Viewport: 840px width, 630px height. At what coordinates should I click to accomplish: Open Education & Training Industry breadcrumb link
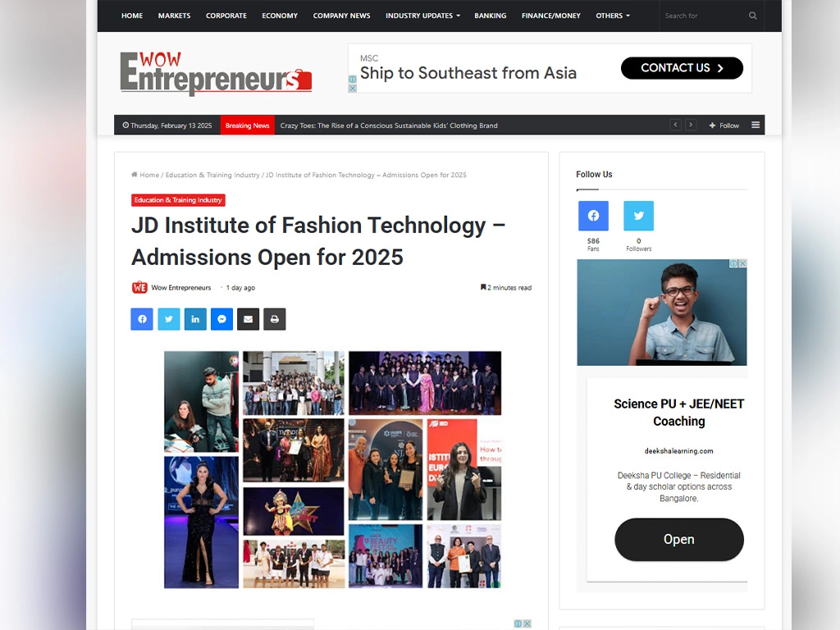coord(212,175)
